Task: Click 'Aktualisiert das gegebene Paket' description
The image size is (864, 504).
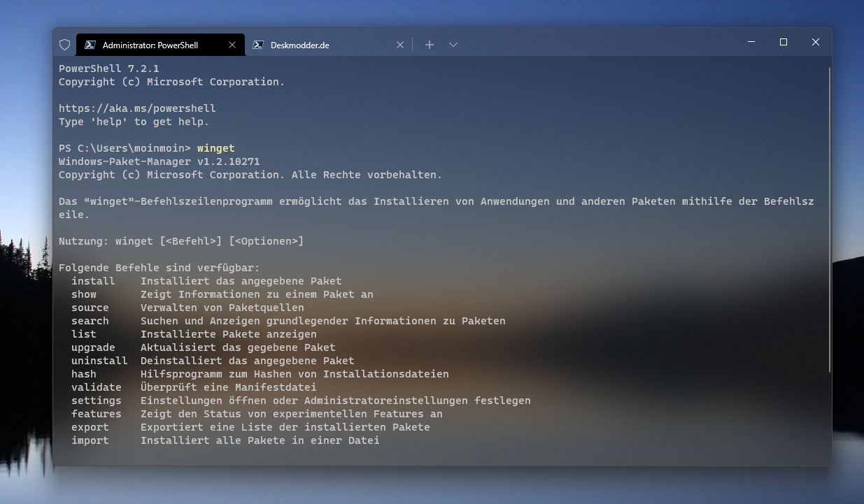Action: tap(238, 348)
